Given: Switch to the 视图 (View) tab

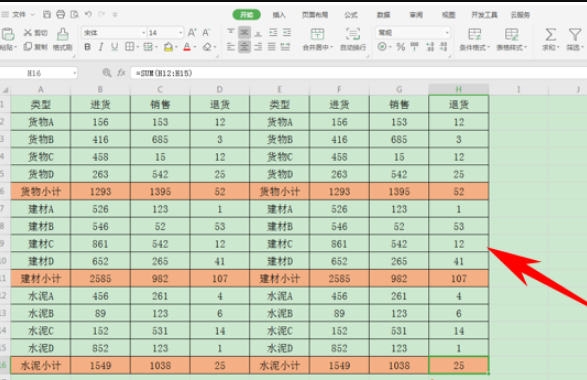Looking at the screenshot, I should point(448,15).
